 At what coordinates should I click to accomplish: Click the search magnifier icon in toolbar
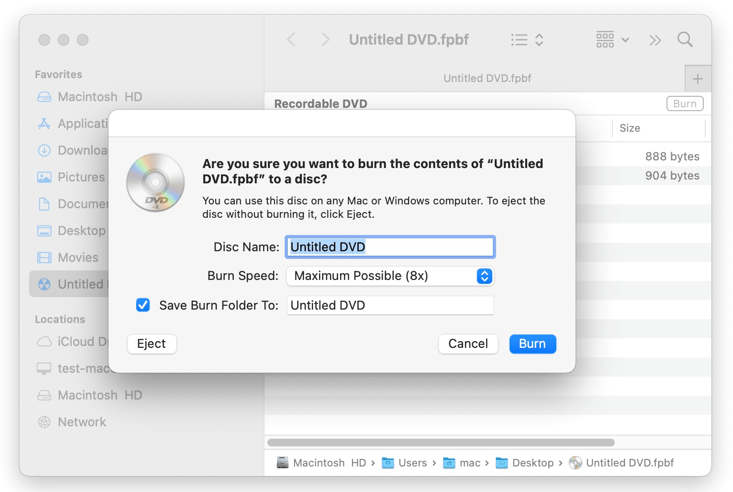685,40
